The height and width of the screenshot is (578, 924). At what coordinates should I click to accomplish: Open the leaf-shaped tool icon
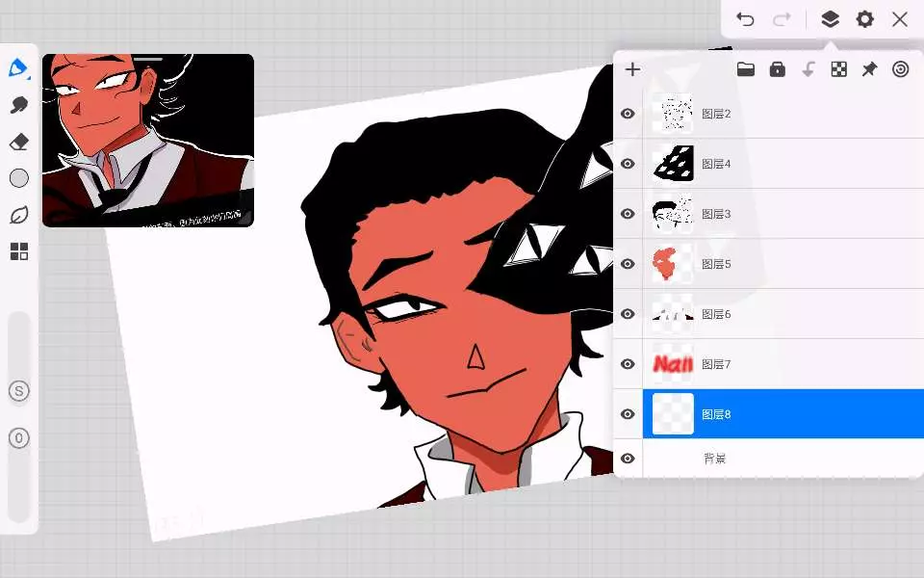coord(19,215)
